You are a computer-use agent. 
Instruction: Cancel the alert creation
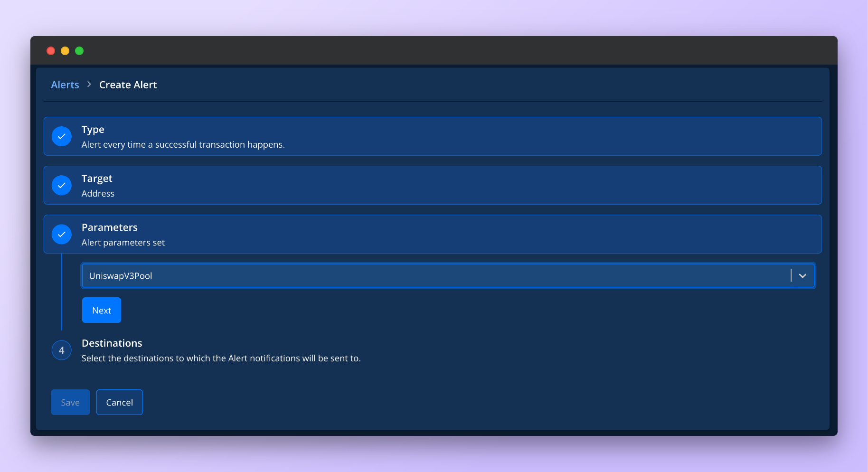click(119, 402)
